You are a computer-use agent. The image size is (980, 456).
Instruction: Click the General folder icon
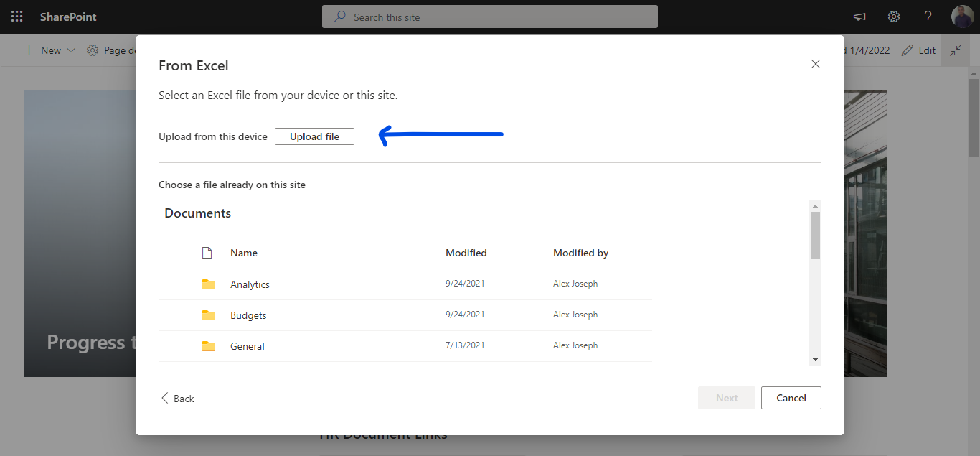209,346
